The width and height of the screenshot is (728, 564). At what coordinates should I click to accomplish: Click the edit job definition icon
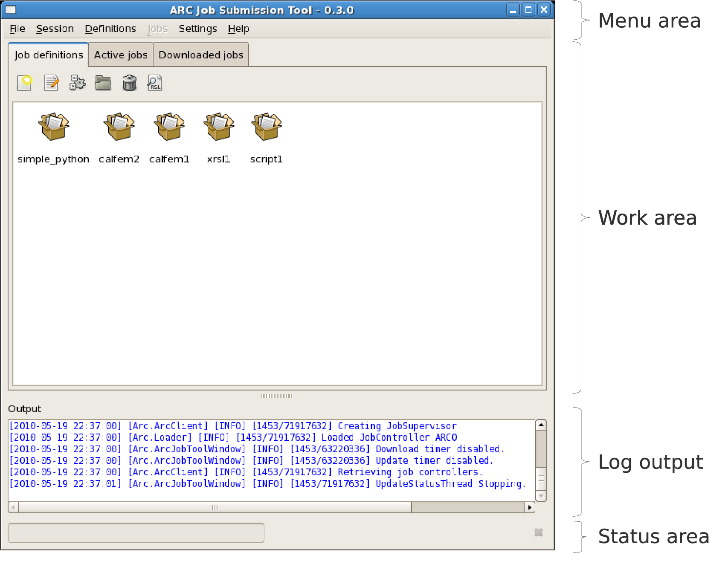point(52,83)
